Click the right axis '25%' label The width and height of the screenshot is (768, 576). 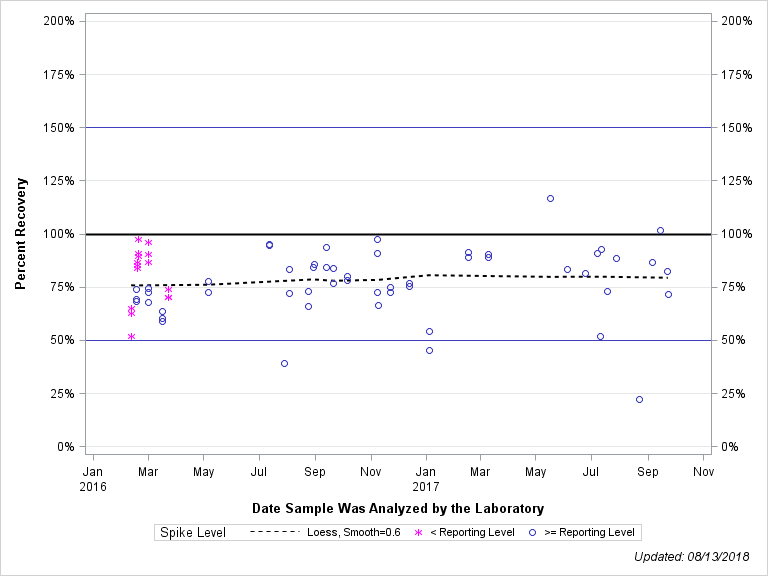(x=733, y=394)
